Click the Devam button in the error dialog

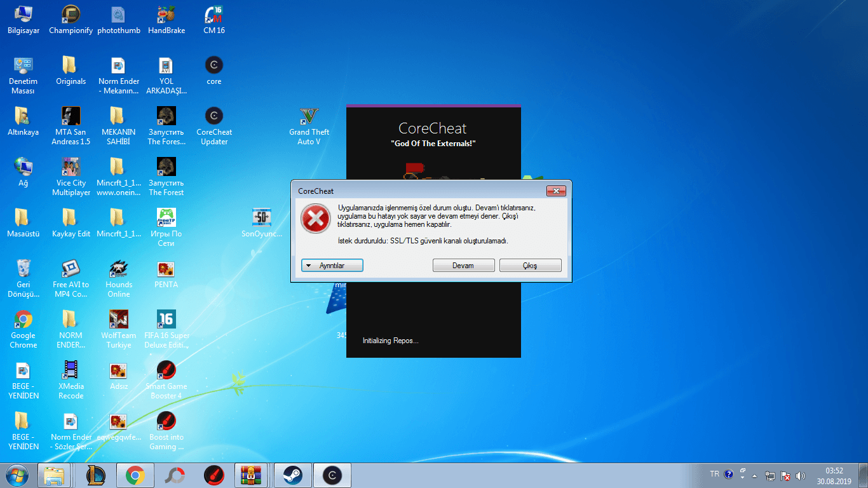(463, 266)
